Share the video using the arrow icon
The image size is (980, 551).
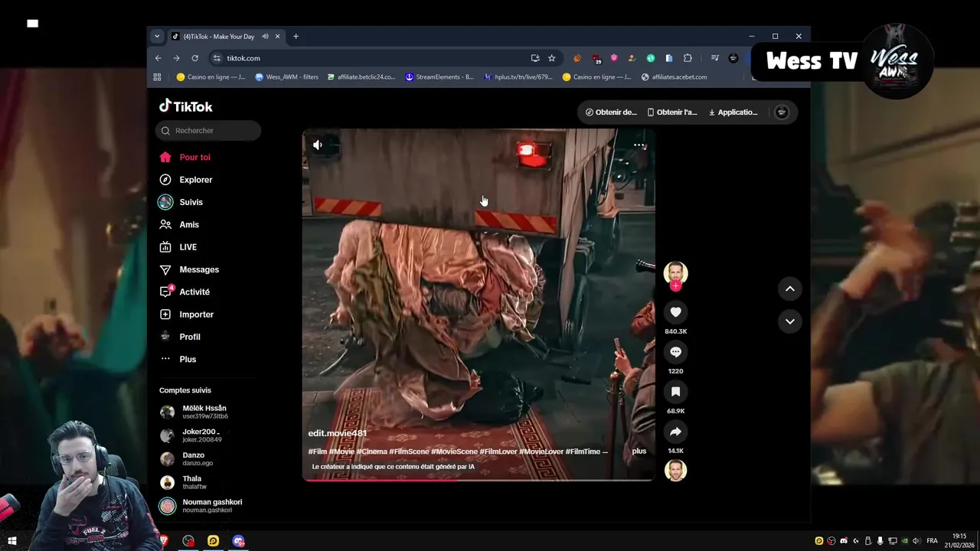[x=675, y=432]
